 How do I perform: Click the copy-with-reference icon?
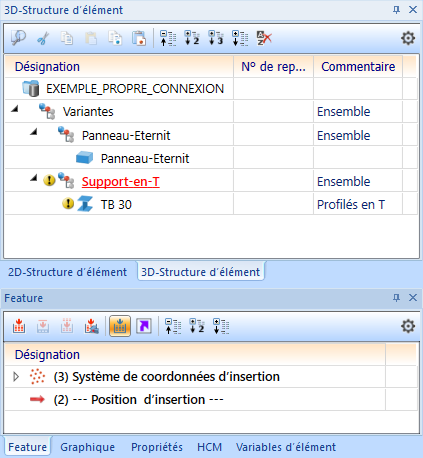(115, 38)
